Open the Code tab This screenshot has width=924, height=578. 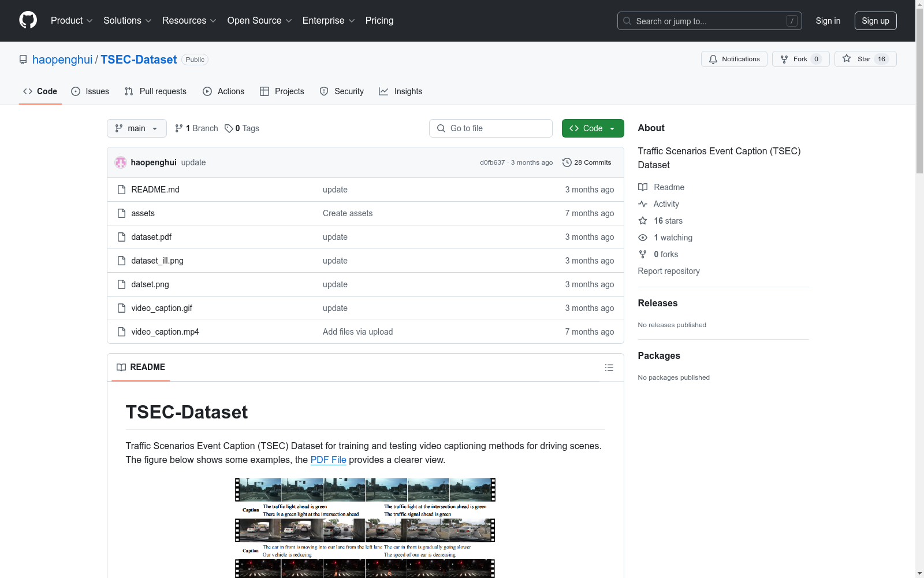40,91
